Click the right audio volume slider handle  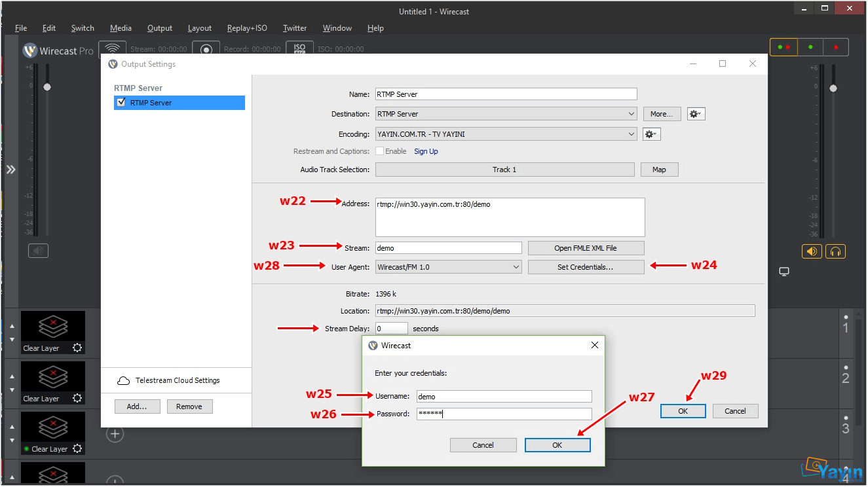click(833, 88)
